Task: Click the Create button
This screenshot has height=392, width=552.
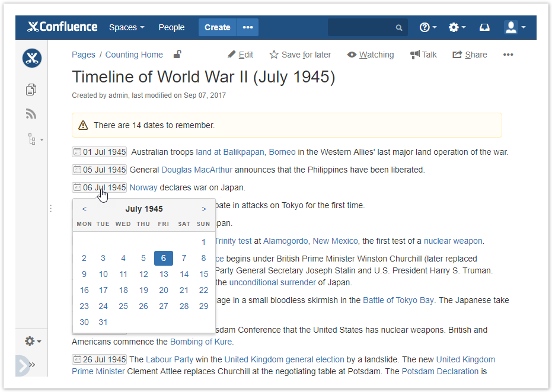Action: pyautogui.click(x=218, y=27)
